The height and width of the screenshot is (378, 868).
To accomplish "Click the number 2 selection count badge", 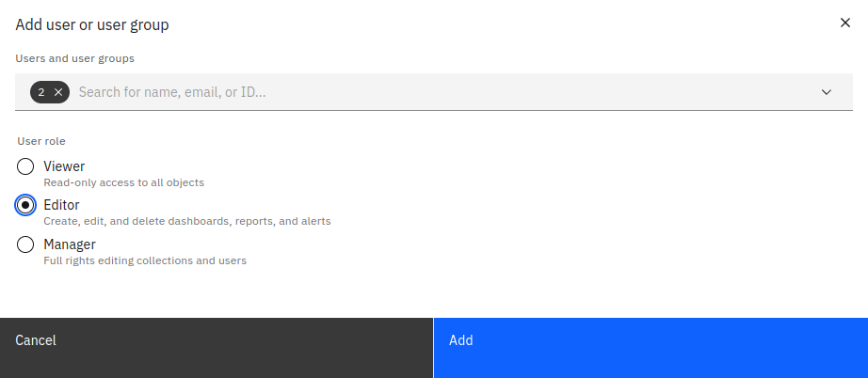I will click(41, 92).
